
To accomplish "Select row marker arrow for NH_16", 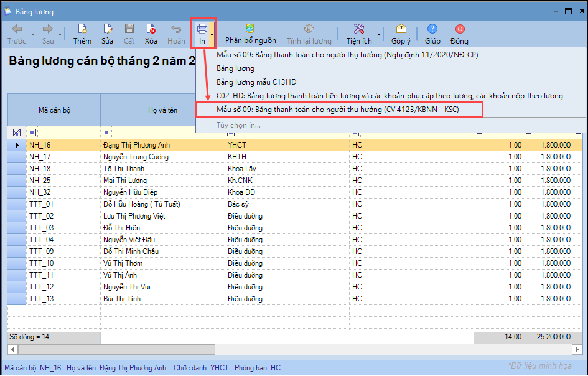I will click(17, 145).
